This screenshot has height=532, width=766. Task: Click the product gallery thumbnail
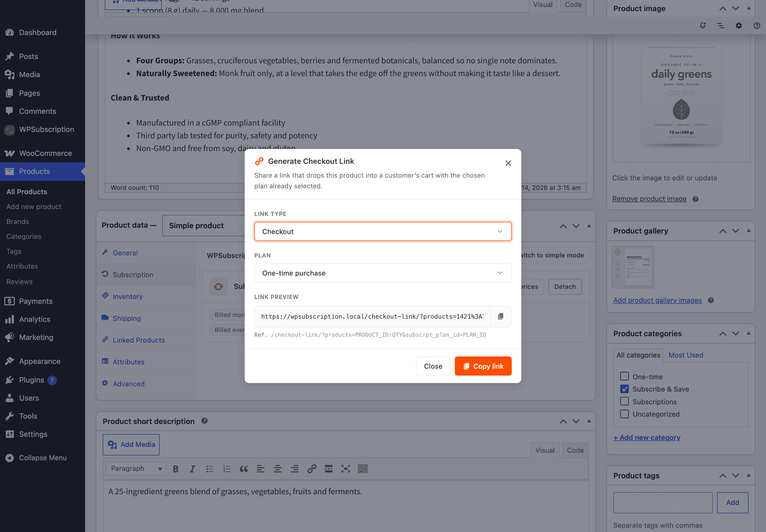coord(633,267)
